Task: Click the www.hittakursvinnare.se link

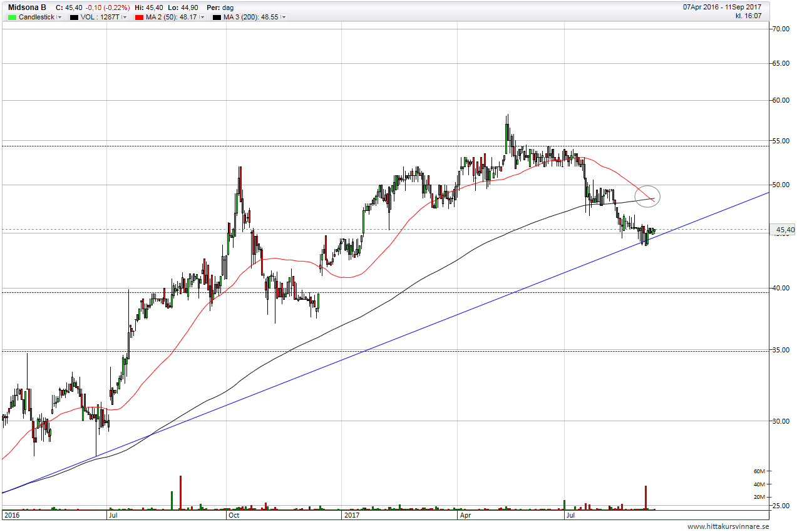Action: tap(728, 526)
